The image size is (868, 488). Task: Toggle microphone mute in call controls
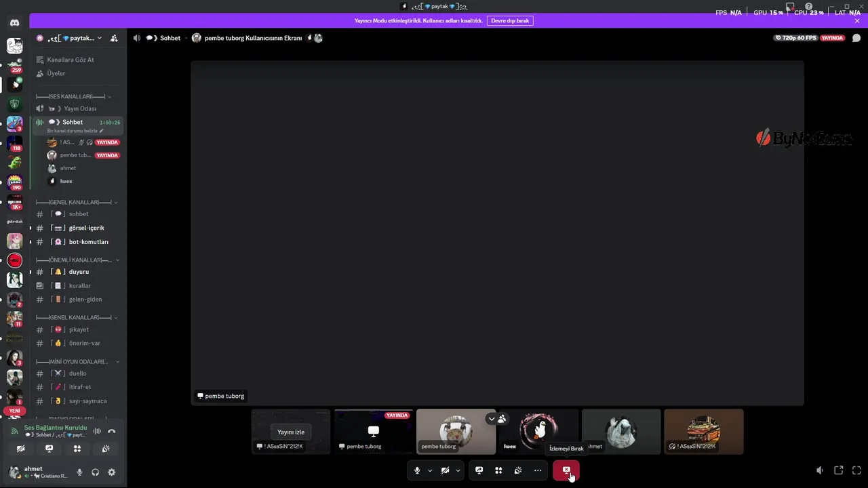417,470
